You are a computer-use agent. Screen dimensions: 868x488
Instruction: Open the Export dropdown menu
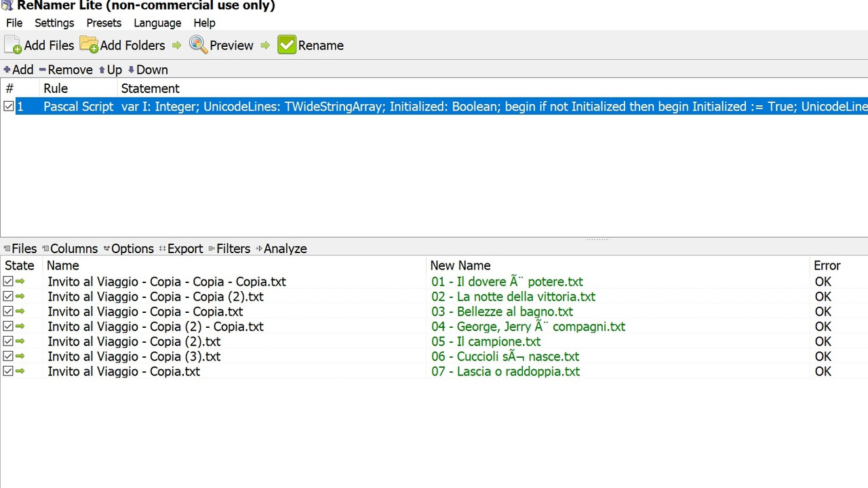point(181,248)
